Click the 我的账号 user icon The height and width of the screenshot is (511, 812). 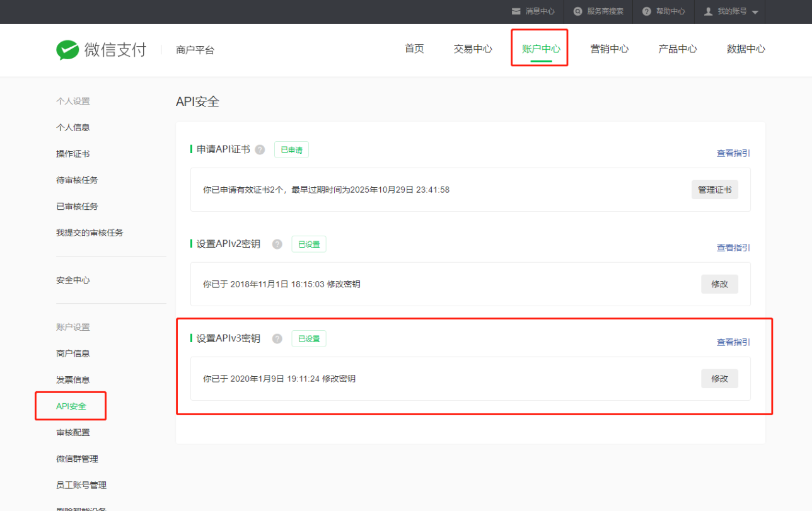point(708,11)
